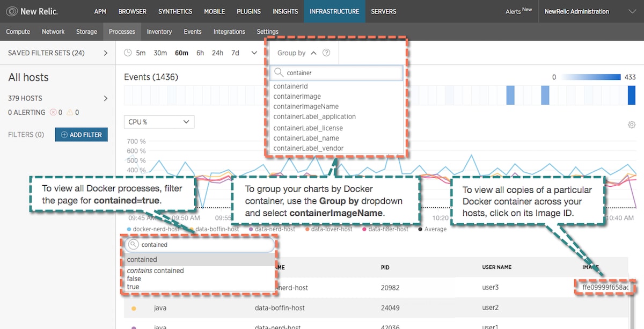
Task: Go to the Plugins product tab
Action: 248,11
